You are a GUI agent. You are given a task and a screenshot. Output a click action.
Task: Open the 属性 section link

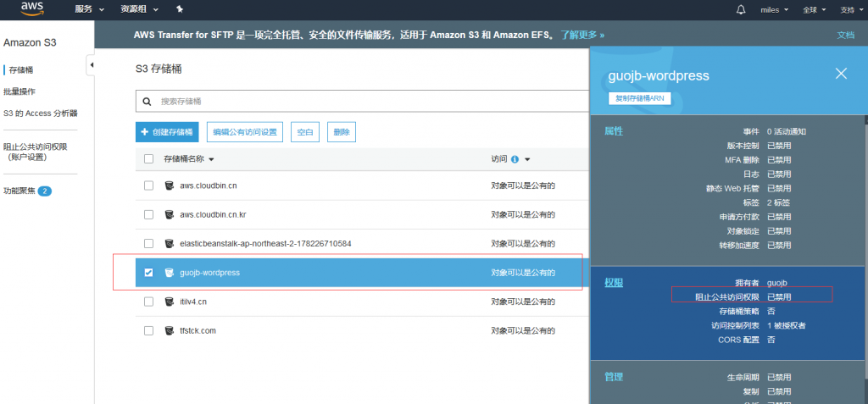[x=614, y=131]
